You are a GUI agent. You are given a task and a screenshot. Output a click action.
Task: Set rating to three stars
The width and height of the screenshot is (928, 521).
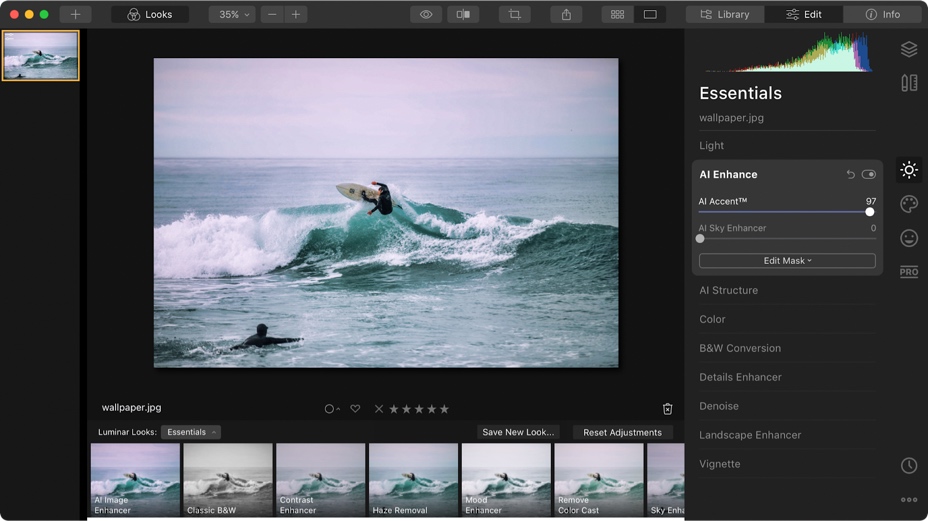419,409
